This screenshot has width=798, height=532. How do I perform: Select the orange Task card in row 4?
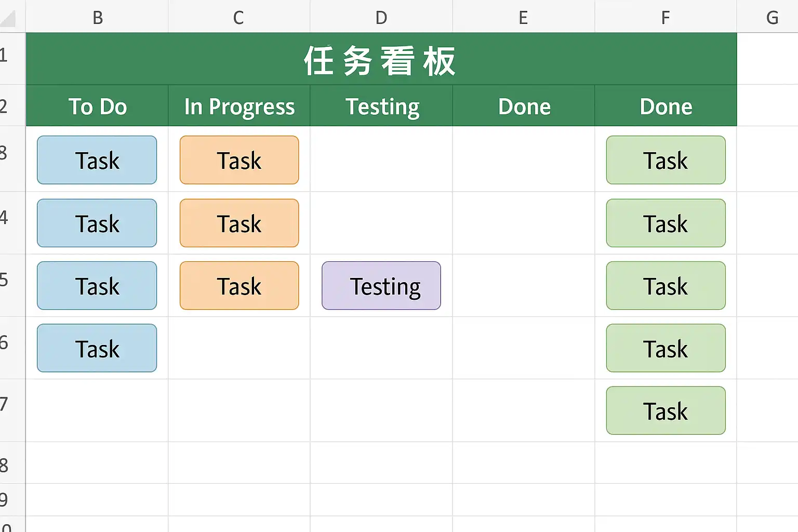coord(239,223)
